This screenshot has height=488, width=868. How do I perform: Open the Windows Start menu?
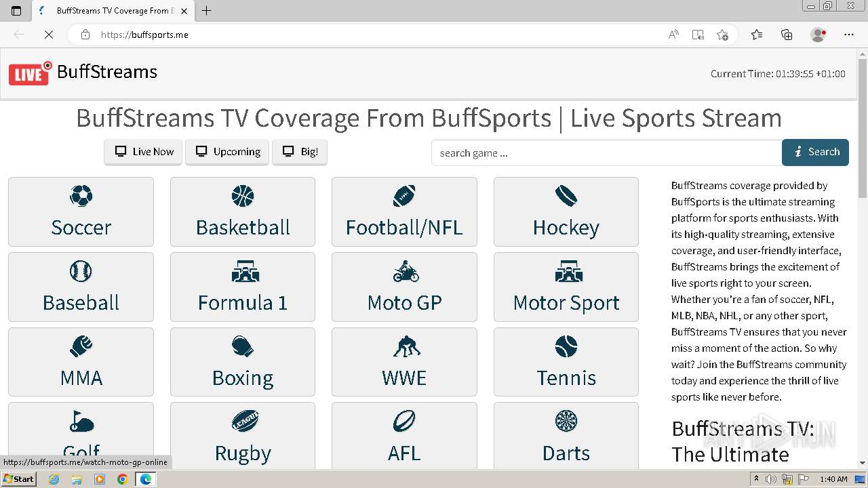click(19, 479)
